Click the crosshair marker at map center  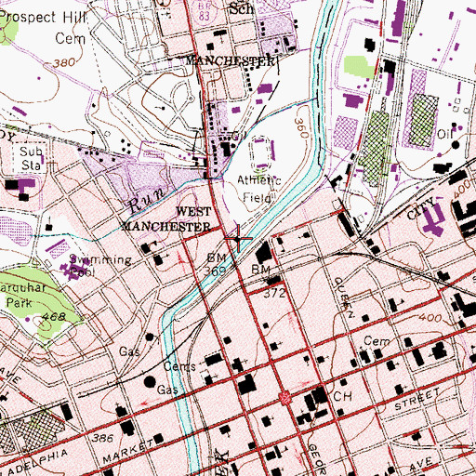pyautogui.click(x=238, y=238)
